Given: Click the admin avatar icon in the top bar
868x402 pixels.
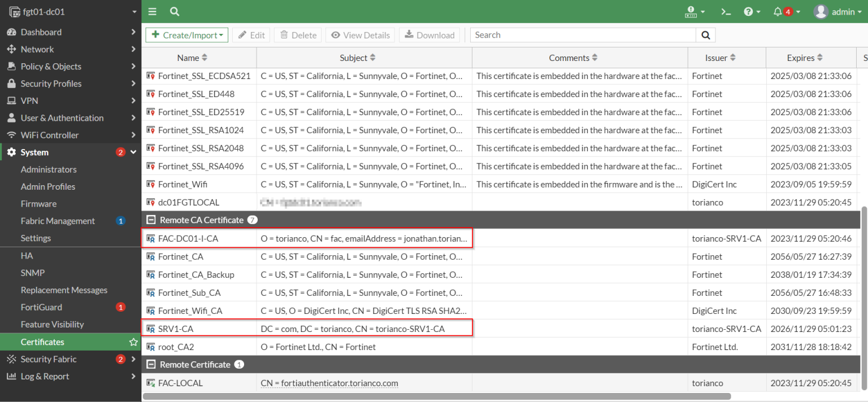Looking at the screenshot, I should click(x=821, y=11).
